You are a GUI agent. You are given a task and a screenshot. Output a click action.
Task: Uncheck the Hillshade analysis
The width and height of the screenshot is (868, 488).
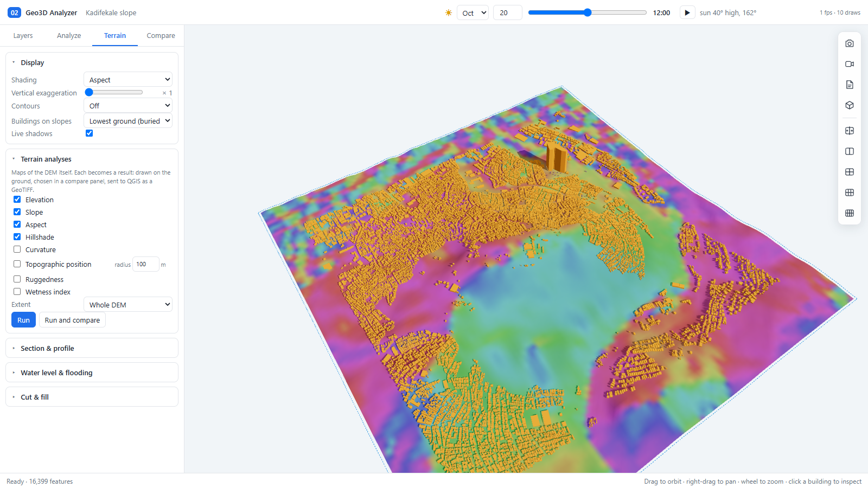17,237
